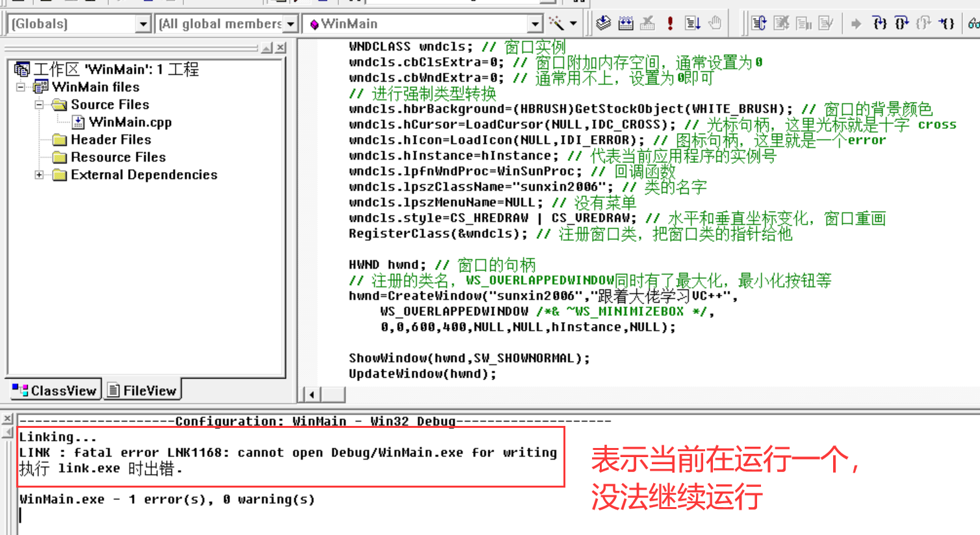
Task: Click the Build toolbar icon
Action: 626,23
